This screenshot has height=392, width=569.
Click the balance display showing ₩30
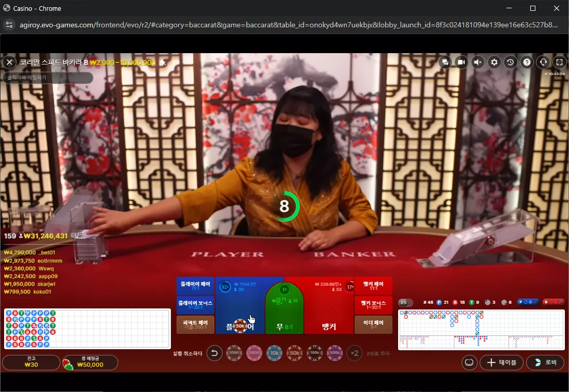click(x=31, y=362)
